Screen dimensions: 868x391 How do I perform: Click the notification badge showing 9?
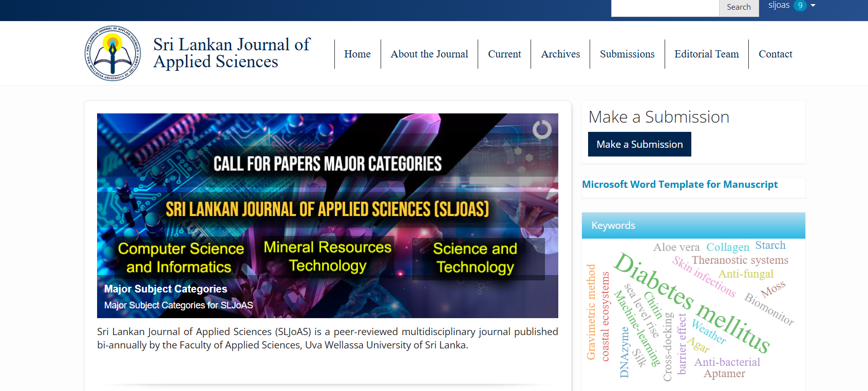click(x=800, y=6)
